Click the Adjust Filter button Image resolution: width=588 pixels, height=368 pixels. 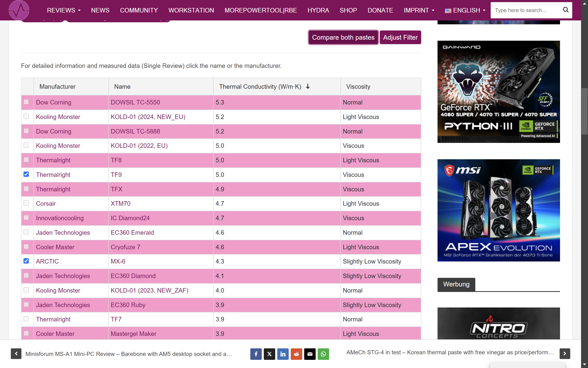400,37
